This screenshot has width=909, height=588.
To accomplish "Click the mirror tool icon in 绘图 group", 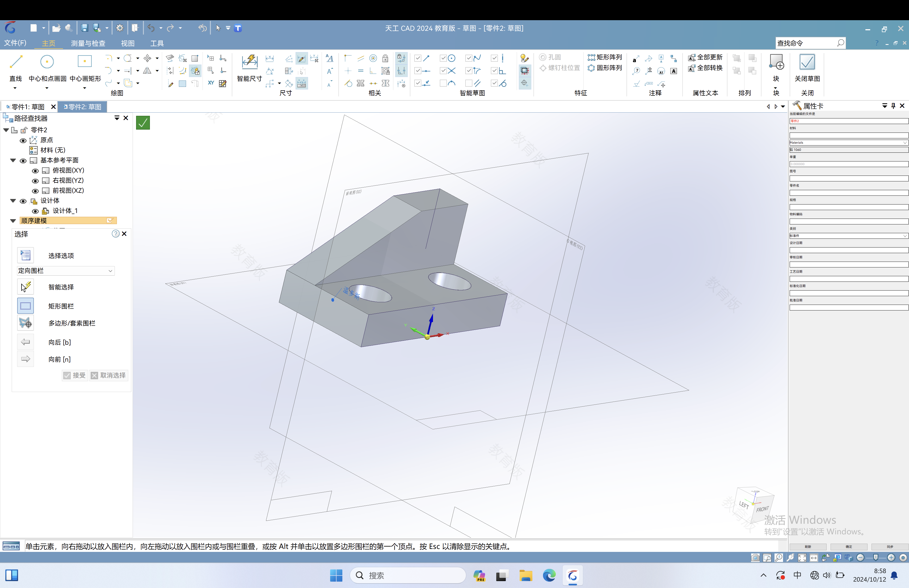I will pos(147,71).
